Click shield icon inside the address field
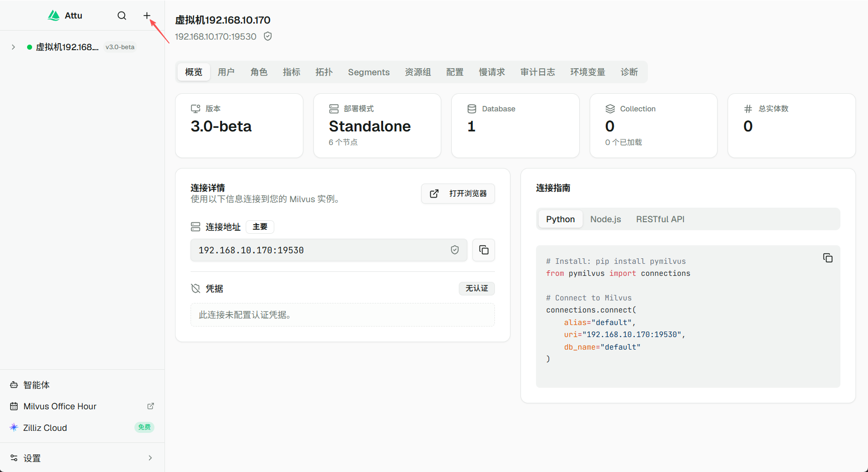The image size is (868, 472). (455, 250)
